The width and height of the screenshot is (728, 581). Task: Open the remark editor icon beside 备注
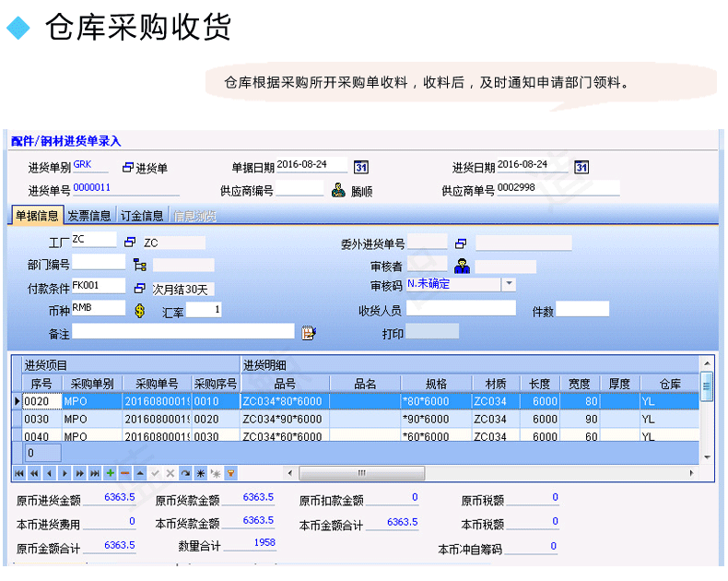pos(309,333)
